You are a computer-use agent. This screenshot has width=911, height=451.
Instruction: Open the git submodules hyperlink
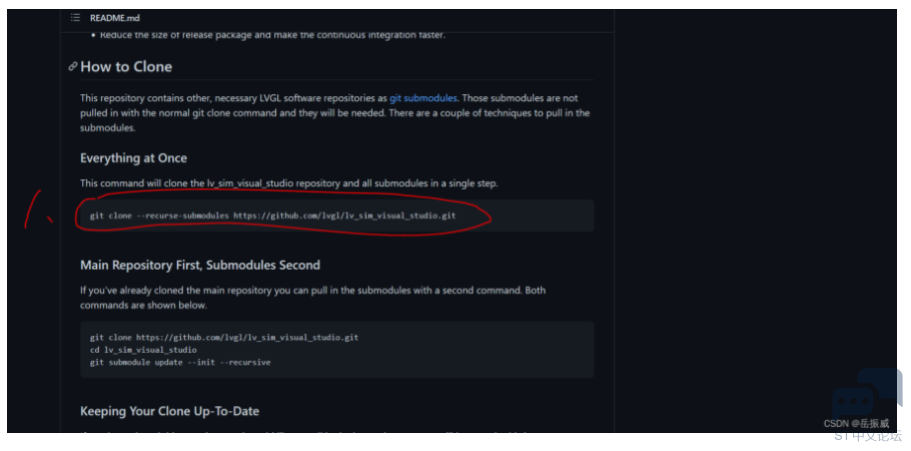click(x=423, y=98)
